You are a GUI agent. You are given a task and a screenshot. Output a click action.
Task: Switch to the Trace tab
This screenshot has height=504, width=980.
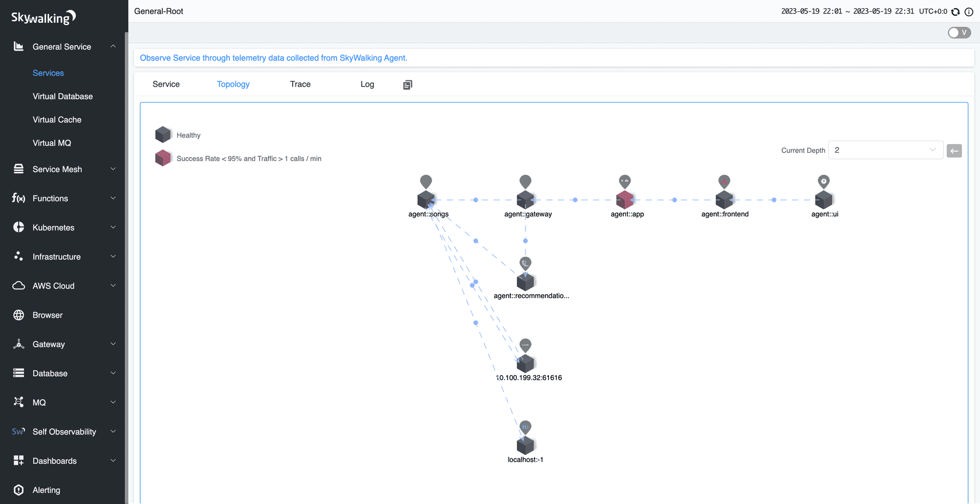coord(300,84)
